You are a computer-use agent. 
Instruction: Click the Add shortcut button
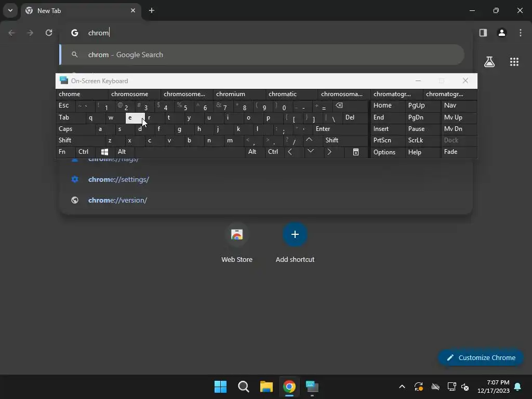tap(295, 243)
